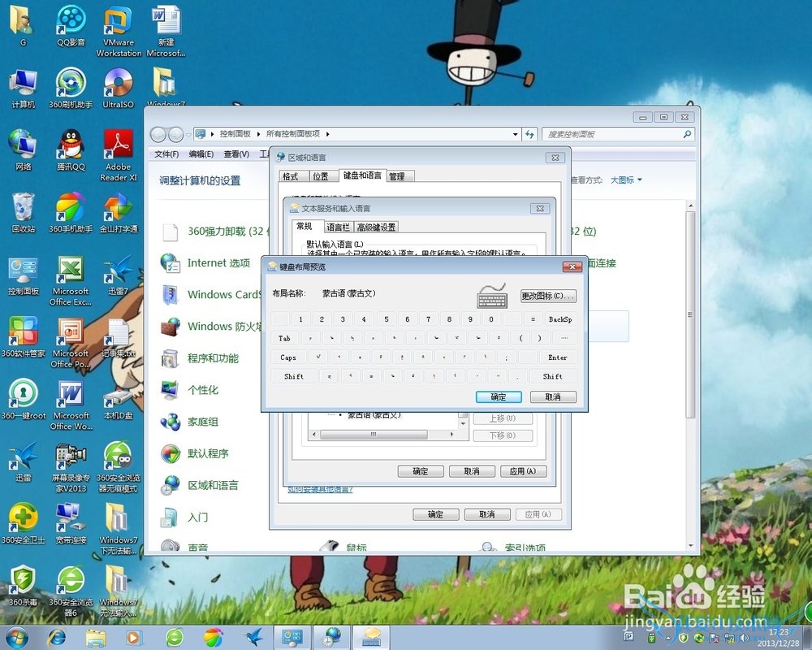Launch 360软件管家 from the desktop

point(23,337)
